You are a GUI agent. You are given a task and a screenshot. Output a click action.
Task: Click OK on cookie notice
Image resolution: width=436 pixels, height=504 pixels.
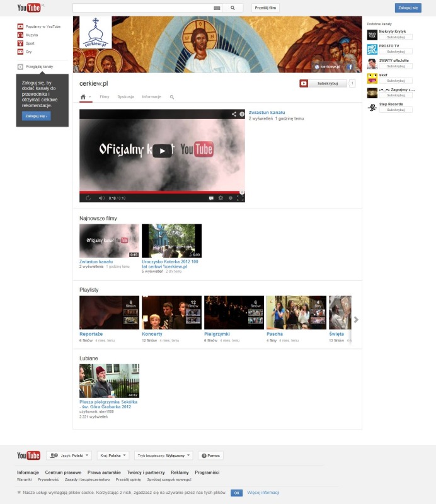[x=236, y=493]
